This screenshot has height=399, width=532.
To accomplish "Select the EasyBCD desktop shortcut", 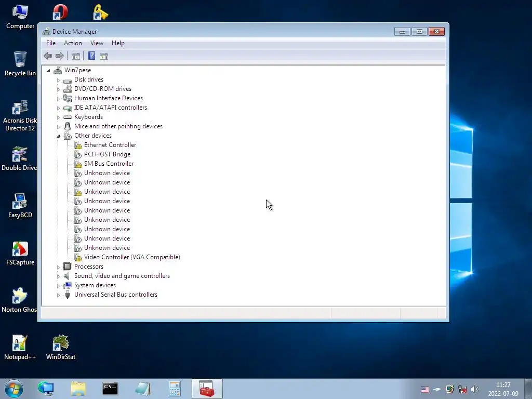I will [20, 206].
